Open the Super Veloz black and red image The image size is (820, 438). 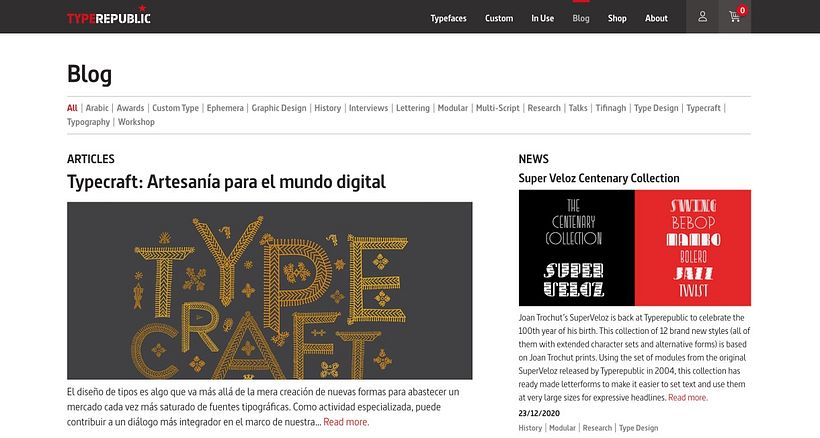click(x=634, y=248)
